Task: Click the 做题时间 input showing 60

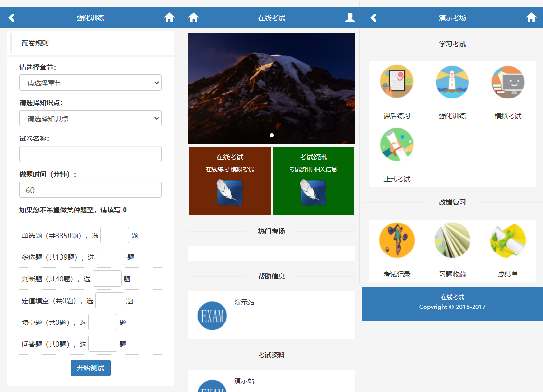Action: (x=90, y=190)
